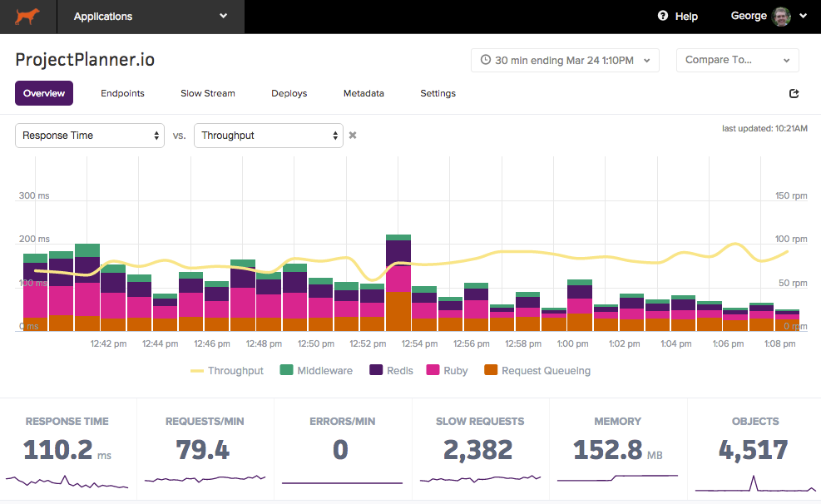Click the tall bar near 12:54 pm

point(398,283)
